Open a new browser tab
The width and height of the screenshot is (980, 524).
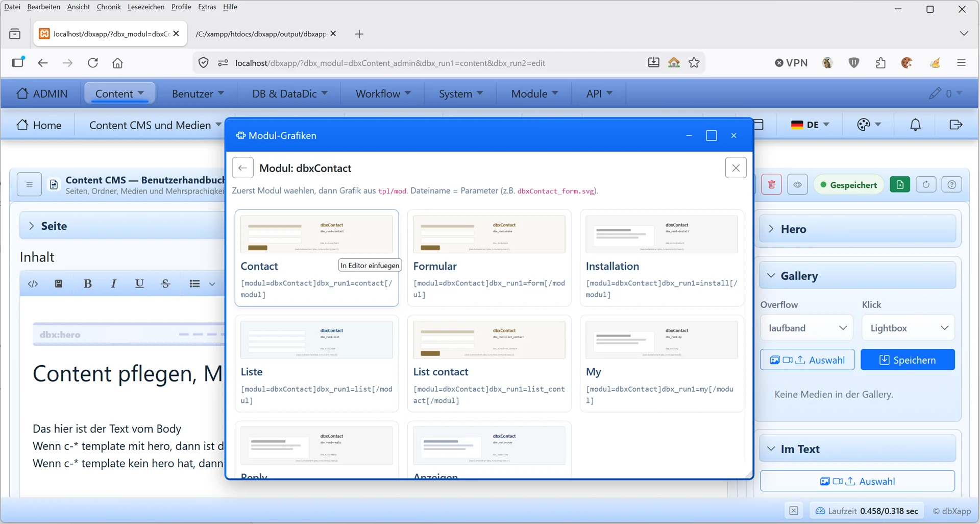pos(359,34)
